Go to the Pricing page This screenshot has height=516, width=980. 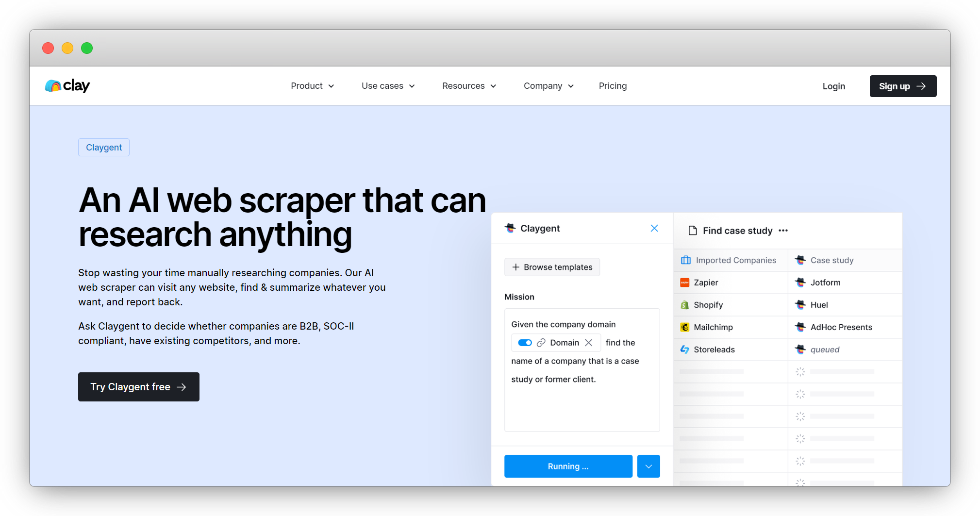tap(613, 86)
